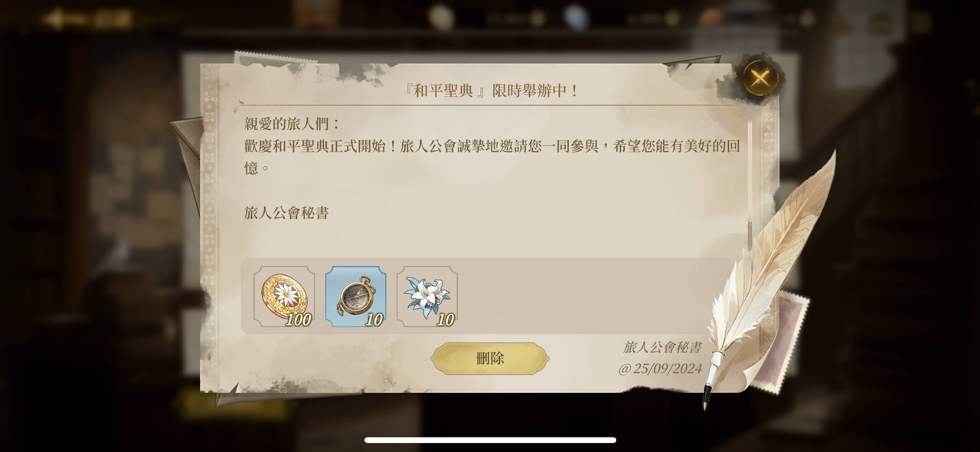Image resolution: width=980 pixels, height=452 pixels.
Task: Tap the greeting line 親愛的旅人們
Action: (292, 124)
